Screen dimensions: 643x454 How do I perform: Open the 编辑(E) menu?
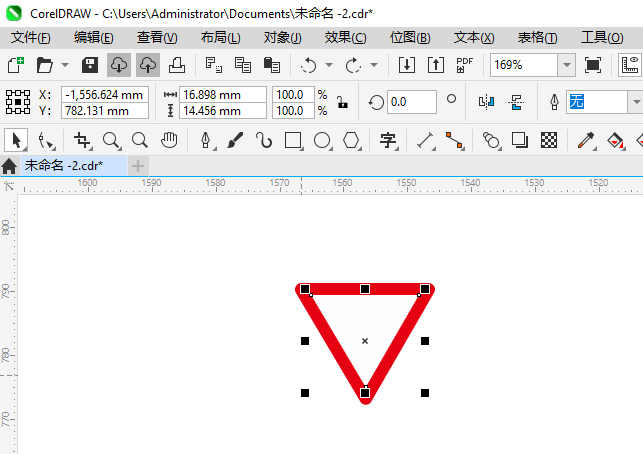(93, 38)
